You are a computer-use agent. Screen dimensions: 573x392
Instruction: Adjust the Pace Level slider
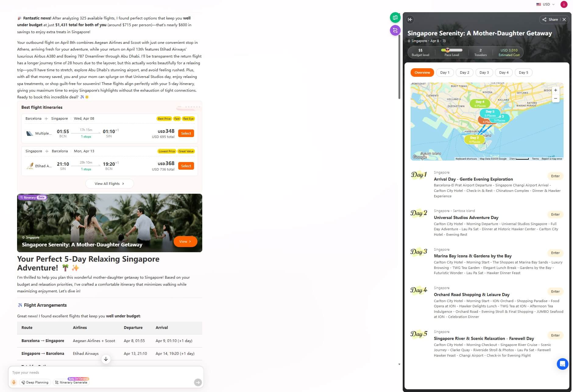coord(448,50)
